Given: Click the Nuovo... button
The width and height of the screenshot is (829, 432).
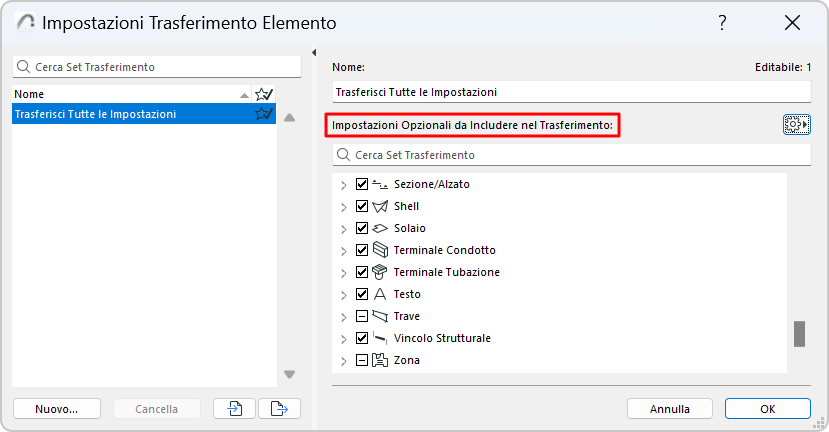Looking at the screenshot, I should point(56,408).
